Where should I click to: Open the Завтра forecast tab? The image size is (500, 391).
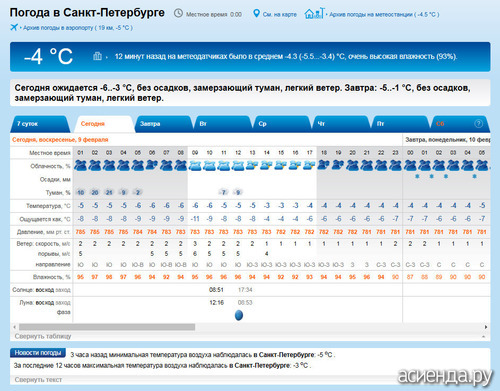pos(162,124)
